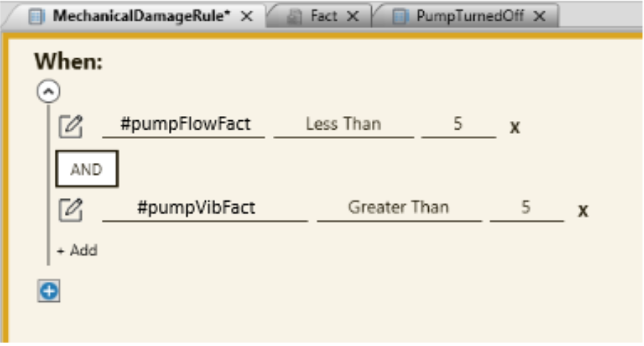
Task: Switch to the PumpTurnedOff tab
Action: pyautogui.click(x=470, y=16)
